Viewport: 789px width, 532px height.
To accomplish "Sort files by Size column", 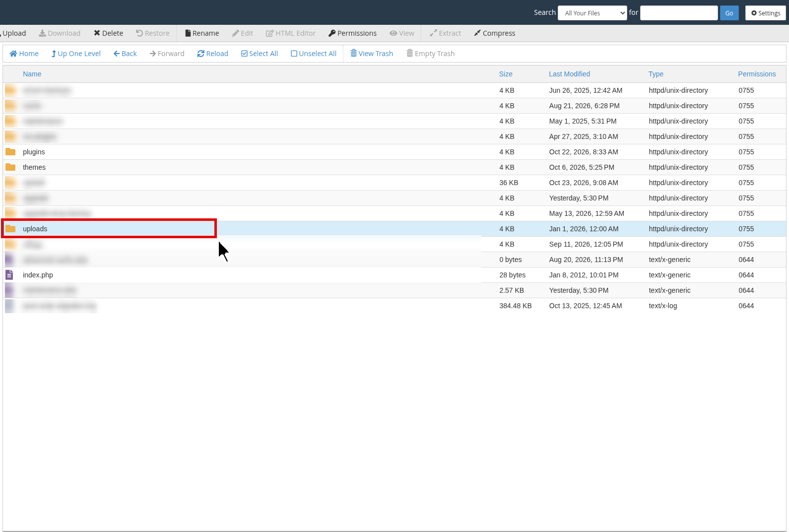I will (x=506, y=74).
